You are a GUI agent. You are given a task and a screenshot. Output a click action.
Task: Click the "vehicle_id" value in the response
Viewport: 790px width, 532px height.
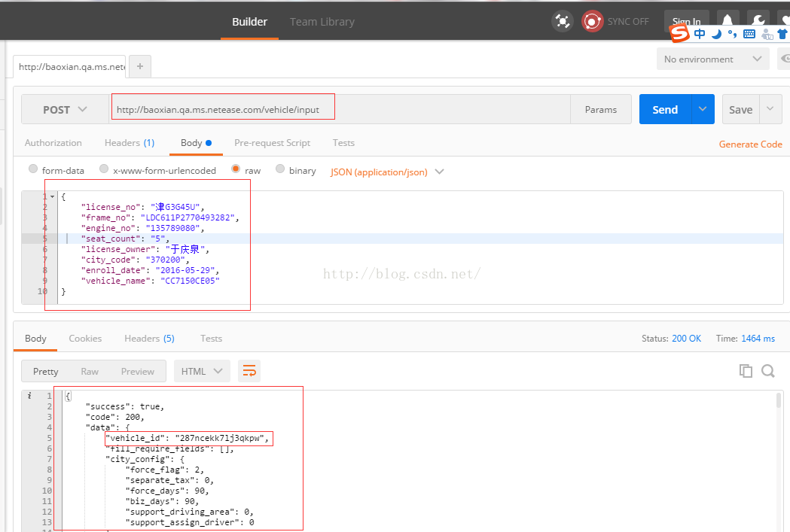click(x=219, y=438)
